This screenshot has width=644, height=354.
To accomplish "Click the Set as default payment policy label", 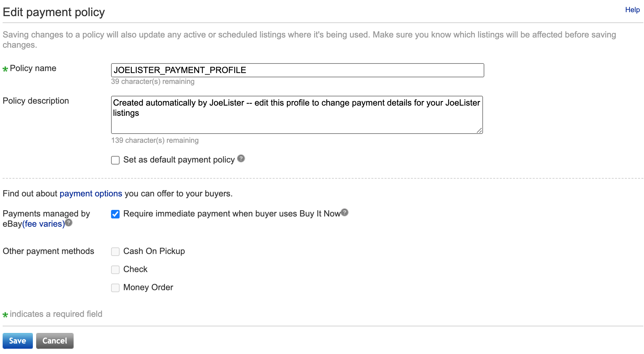I will click(179, 160).
